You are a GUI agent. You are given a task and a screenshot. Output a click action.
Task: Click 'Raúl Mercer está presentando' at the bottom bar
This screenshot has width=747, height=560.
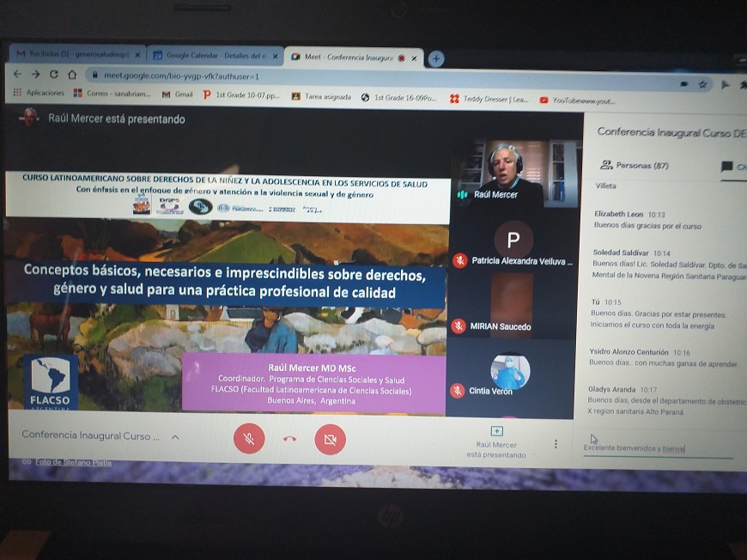(x=496, y=443)
